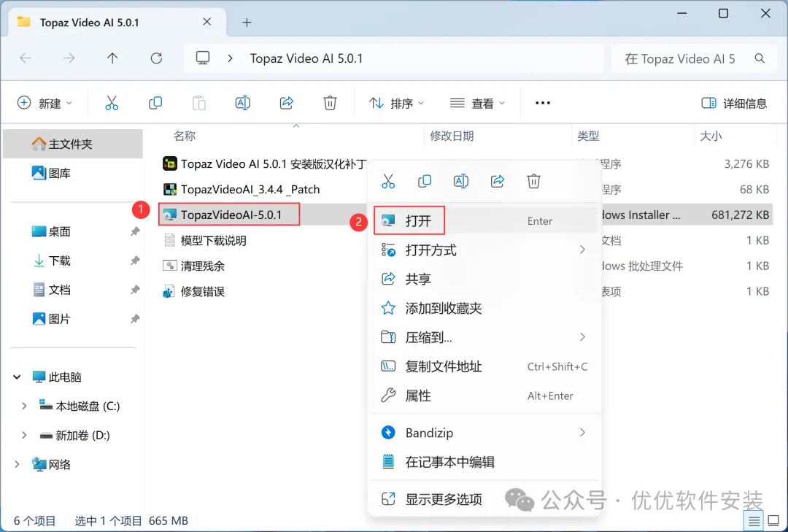Select the TopazVideoAI-5.0.1 installer file
The height and width of the screenshot is (532, 788).
[x=229, y=215]
